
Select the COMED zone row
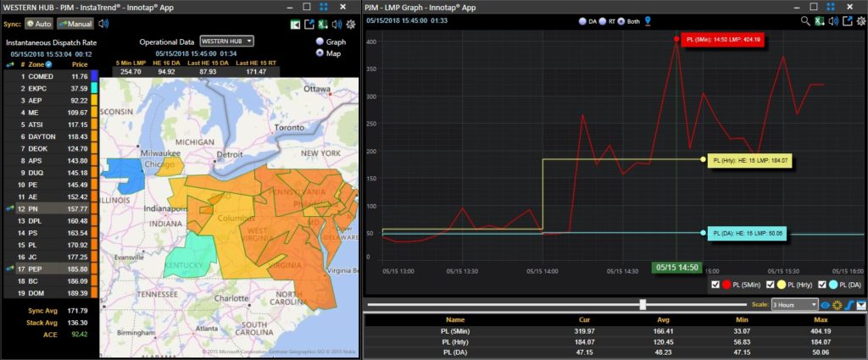coord(51,76)
